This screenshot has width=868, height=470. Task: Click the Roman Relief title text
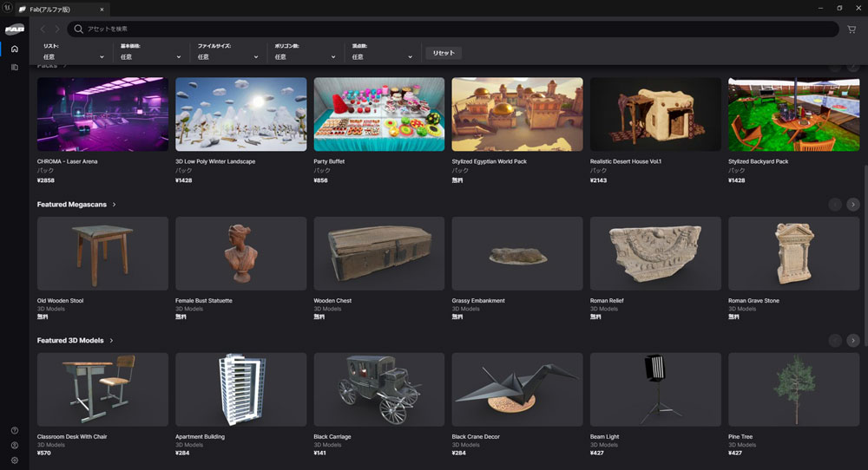[607, 301]
